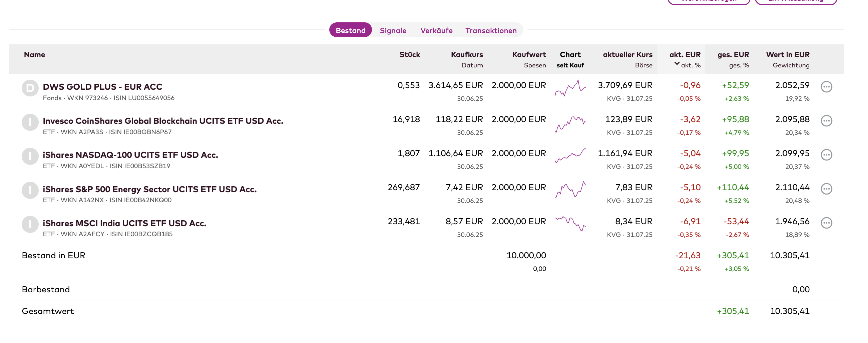This screenshot has height=343, width=868.
Task: Sort table by Name column header
Action: pyautogui.click(x=34, y=55)
